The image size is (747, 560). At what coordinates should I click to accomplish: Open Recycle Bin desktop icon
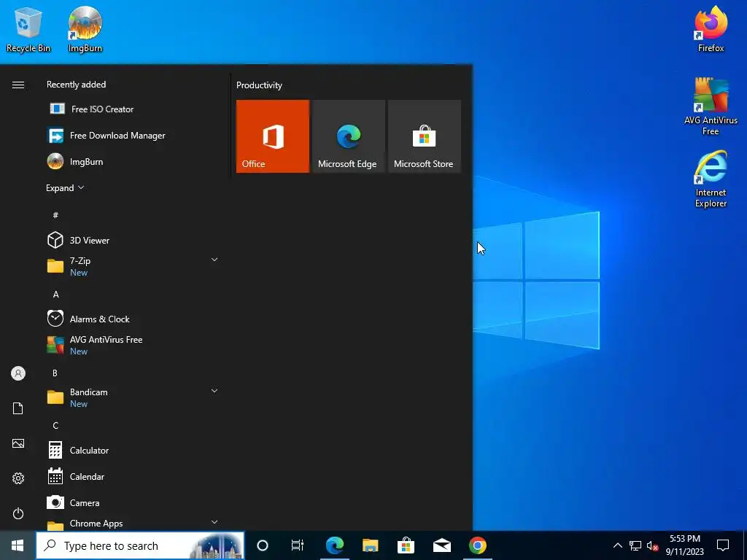tap(28, 29)
